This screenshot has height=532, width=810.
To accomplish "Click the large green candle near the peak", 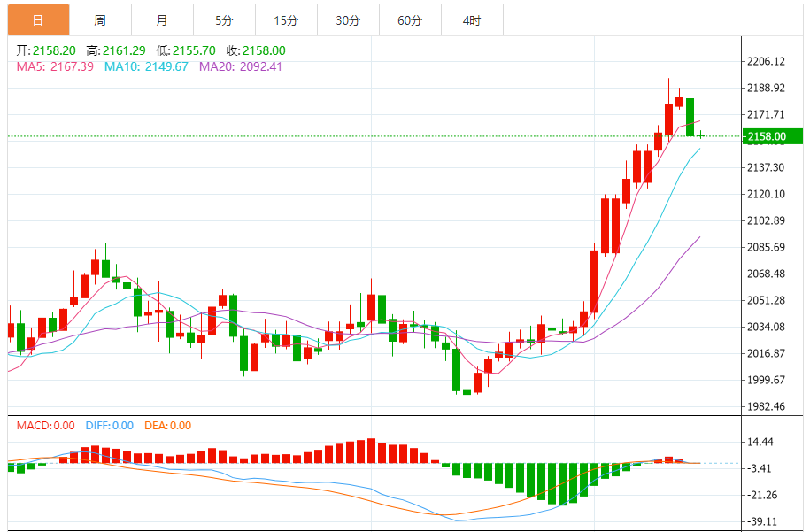I will [x=690, y=117].
